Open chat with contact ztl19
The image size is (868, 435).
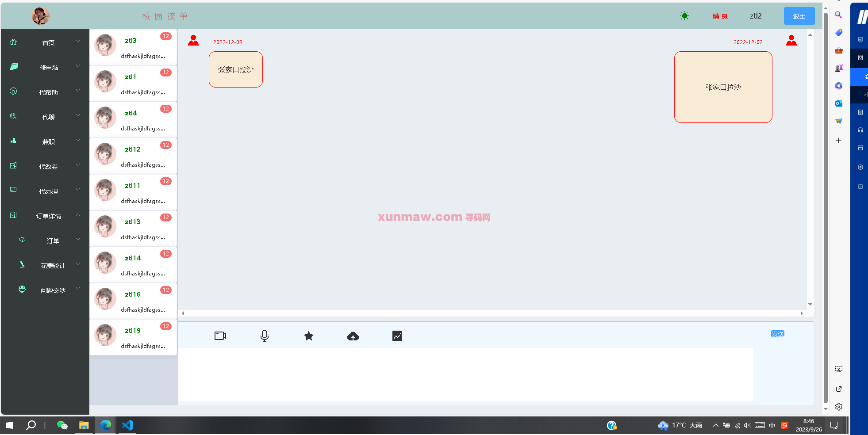coord(133,337)
